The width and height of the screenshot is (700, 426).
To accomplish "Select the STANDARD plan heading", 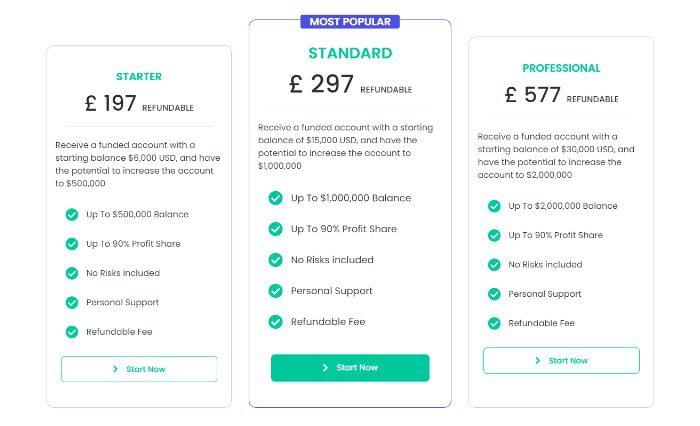I will 350,53.
